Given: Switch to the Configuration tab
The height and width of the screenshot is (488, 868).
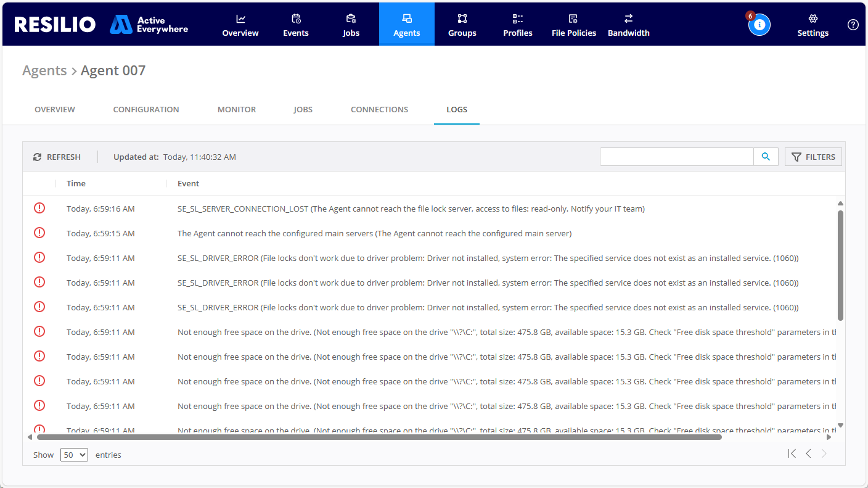Looking at the screenshot, I should [146, 109].
